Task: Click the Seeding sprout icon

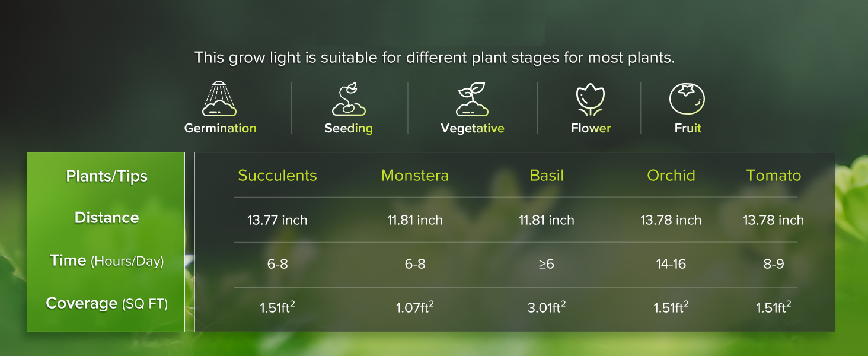Action: [348, 99]
